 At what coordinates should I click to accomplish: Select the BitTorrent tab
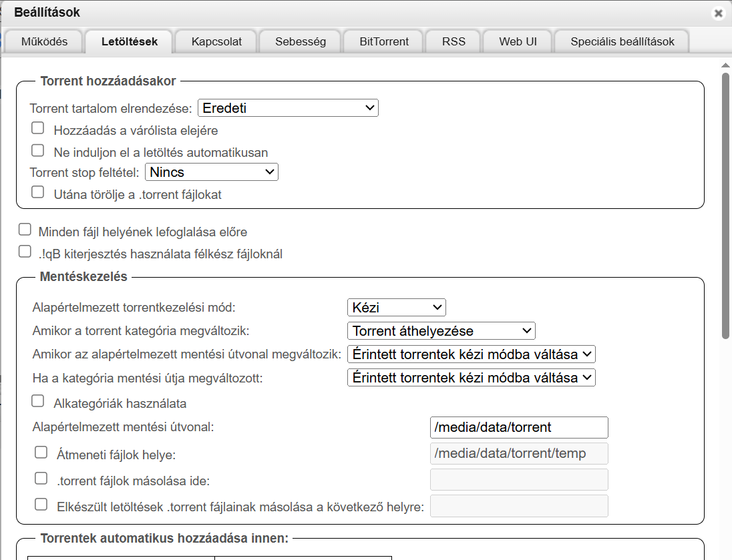point(384,41)
